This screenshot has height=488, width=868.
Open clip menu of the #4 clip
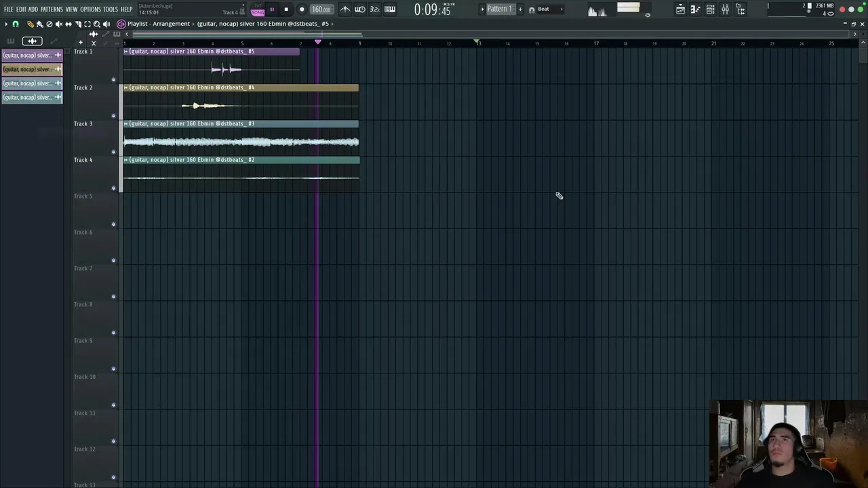click(x=126, y=87)
